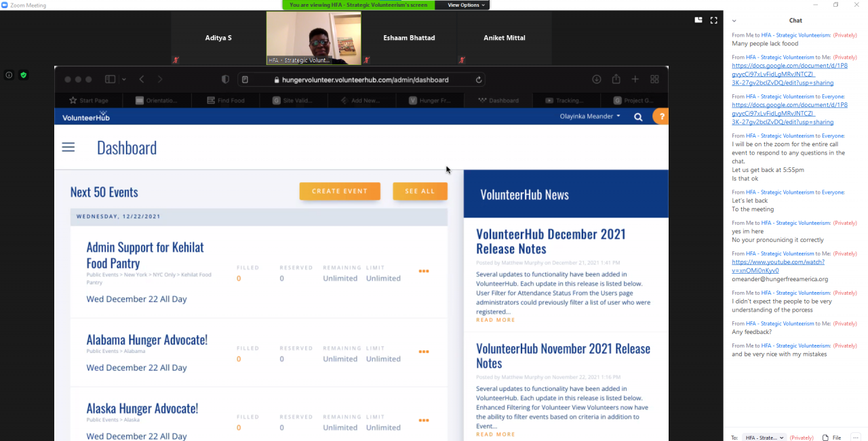
Task: Click the privacy shield icon in Safari
Action: [226, 79]
